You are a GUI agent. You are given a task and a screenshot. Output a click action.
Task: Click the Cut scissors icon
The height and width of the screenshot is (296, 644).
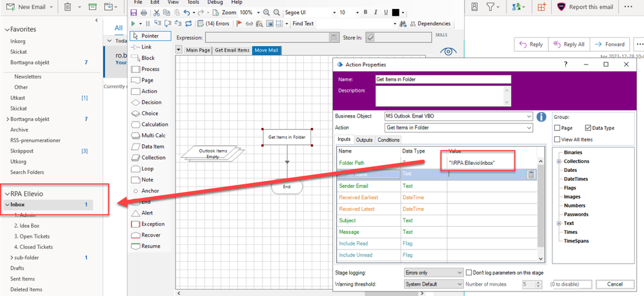pyautogui.click(x=157, y=12)
